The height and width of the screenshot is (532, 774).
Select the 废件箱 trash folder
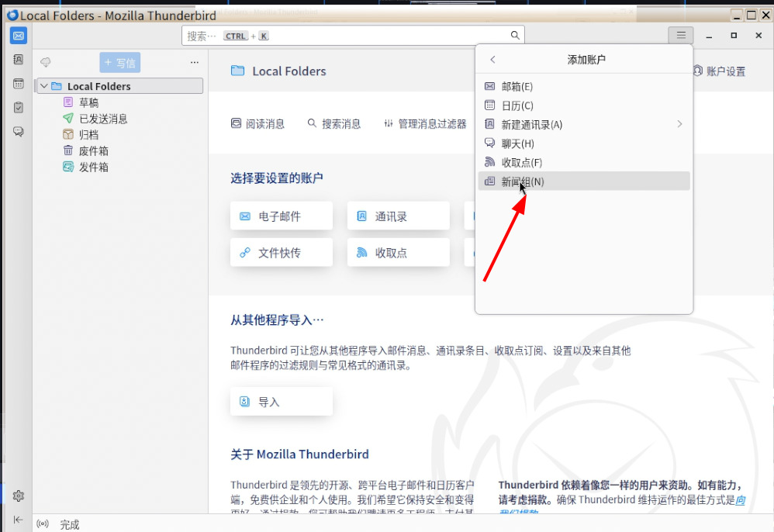tap(86, 151)
